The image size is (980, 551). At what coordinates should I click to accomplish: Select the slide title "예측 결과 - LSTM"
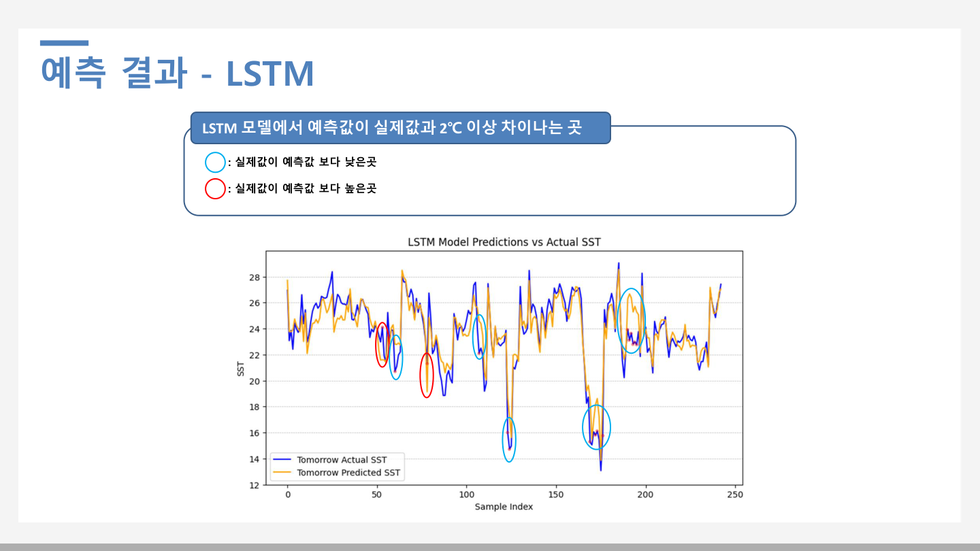(177, 73)
